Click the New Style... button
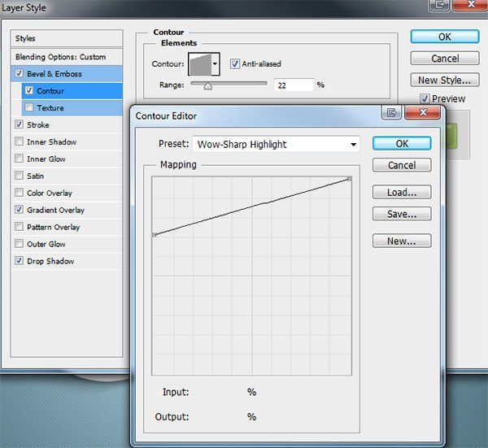Screen dimensions: 488x448 tap(445, 80)
